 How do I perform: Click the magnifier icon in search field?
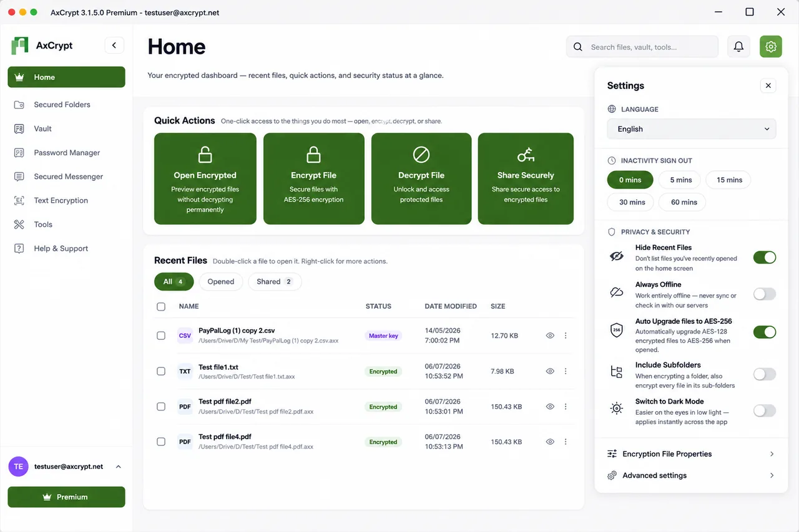click(578, 47)
